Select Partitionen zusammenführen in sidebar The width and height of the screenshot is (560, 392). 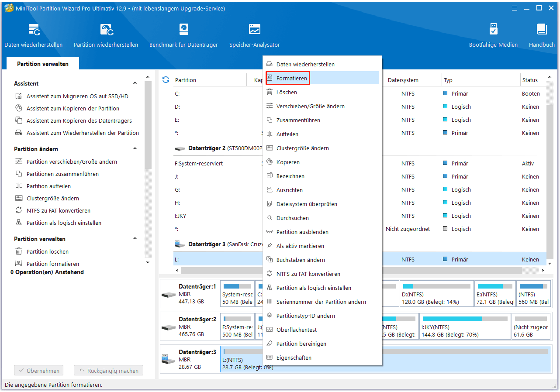(62, 174)
